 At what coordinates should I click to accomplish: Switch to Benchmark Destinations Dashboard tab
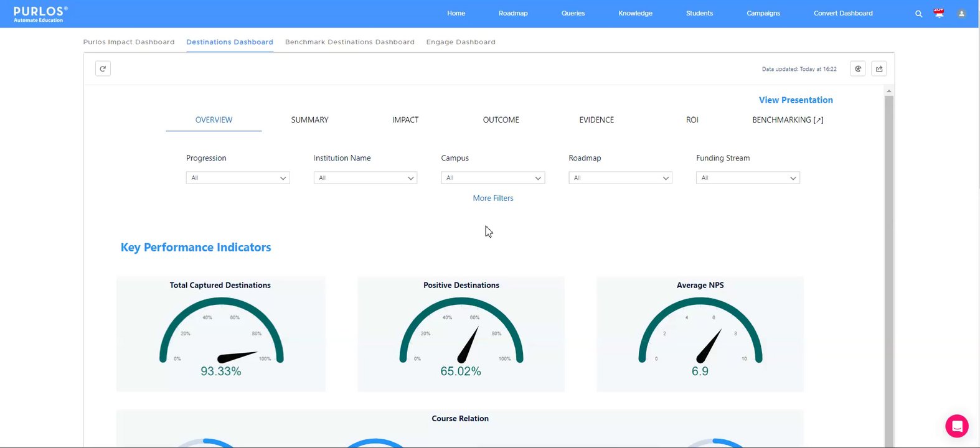pyautogui.click(x=350, y=42)
